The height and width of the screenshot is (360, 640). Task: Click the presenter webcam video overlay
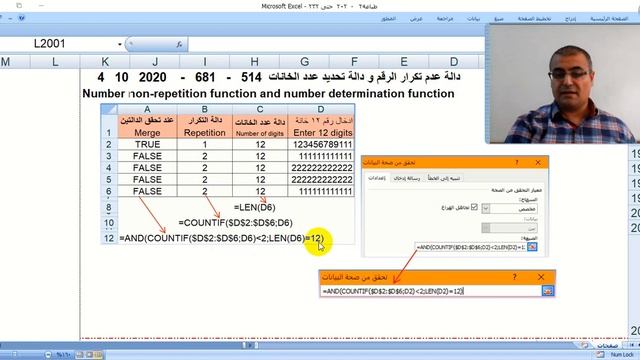pyautogui.click(x=562, y=84)
